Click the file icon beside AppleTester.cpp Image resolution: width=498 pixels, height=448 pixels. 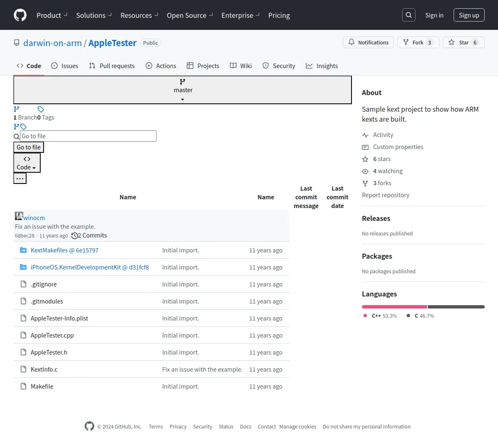pos(24,335)
